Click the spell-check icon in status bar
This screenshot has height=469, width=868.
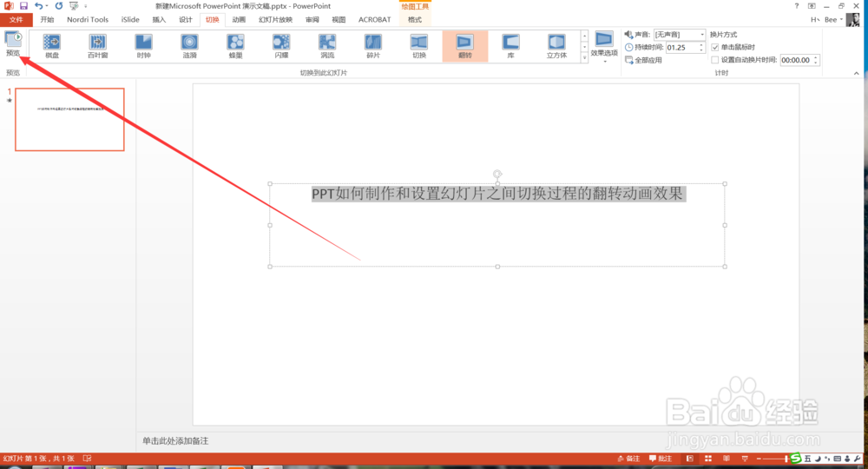click(x=87, y=459)
